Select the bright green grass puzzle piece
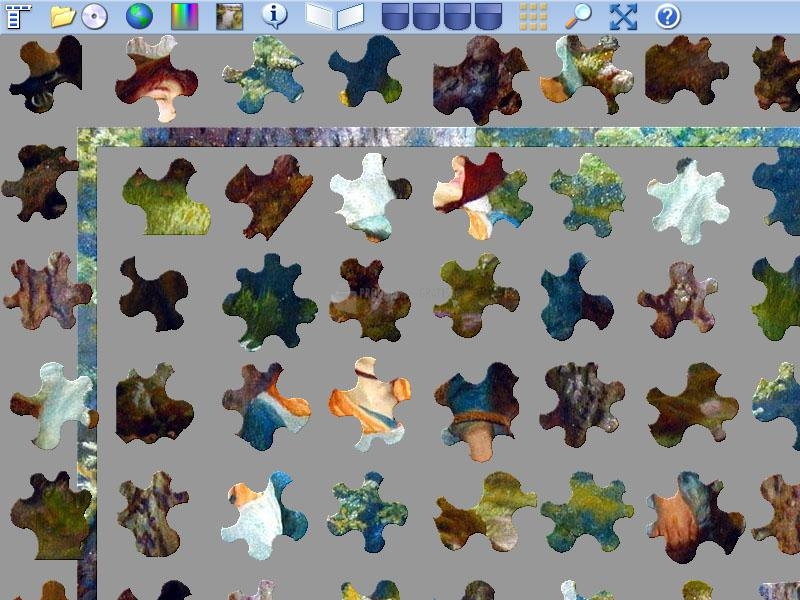This screenshot has height=600, width=800. (x=166, y=197)
